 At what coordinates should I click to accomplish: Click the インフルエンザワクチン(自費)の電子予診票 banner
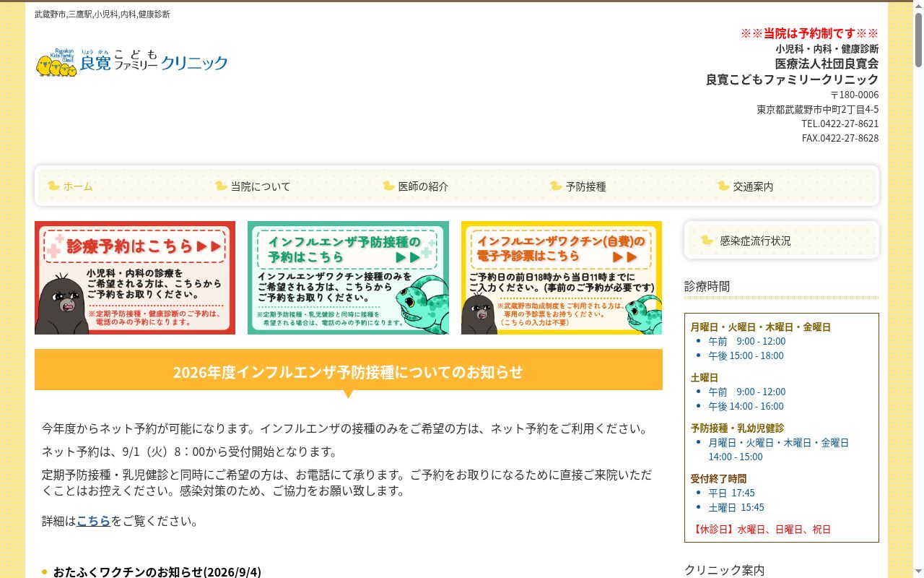(x=562, y=277)
